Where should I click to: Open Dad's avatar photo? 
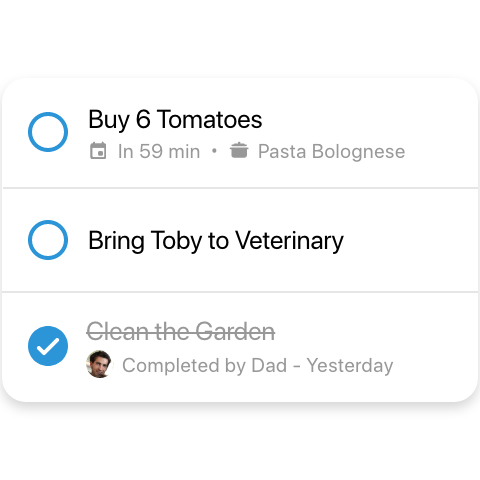pos(99,364)
